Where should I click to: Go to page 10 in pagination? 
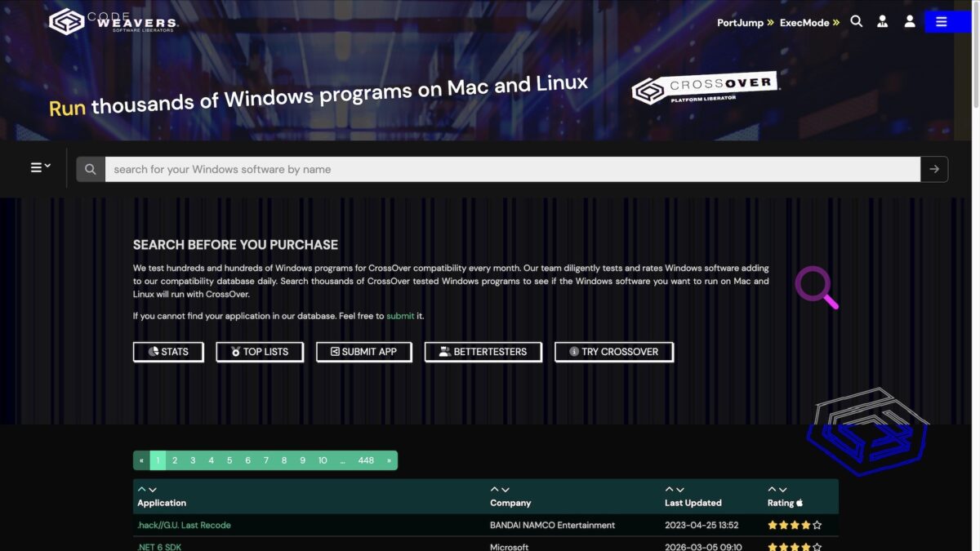pos(323,460)
